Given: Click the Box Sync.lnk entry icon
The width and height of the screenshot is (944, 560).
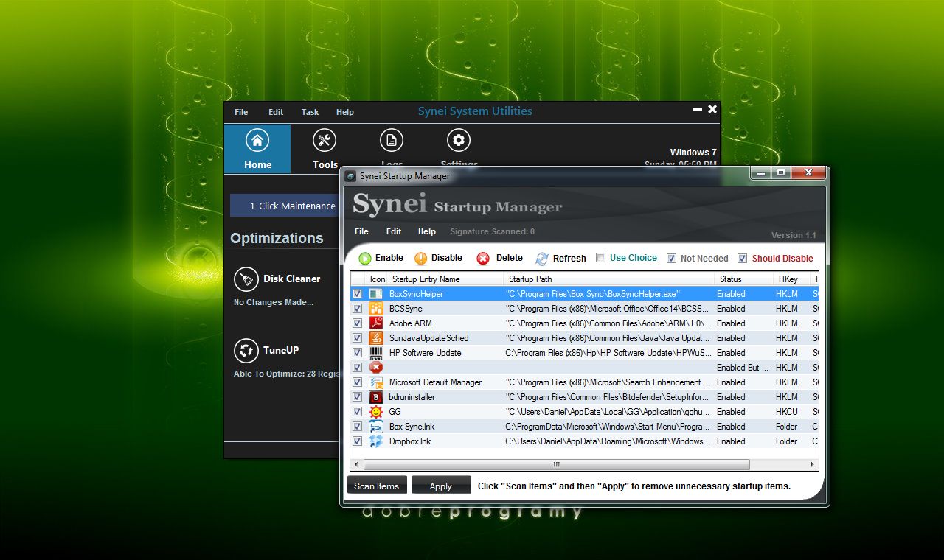Looking at the screenshot, I should [x=376, y=427].
